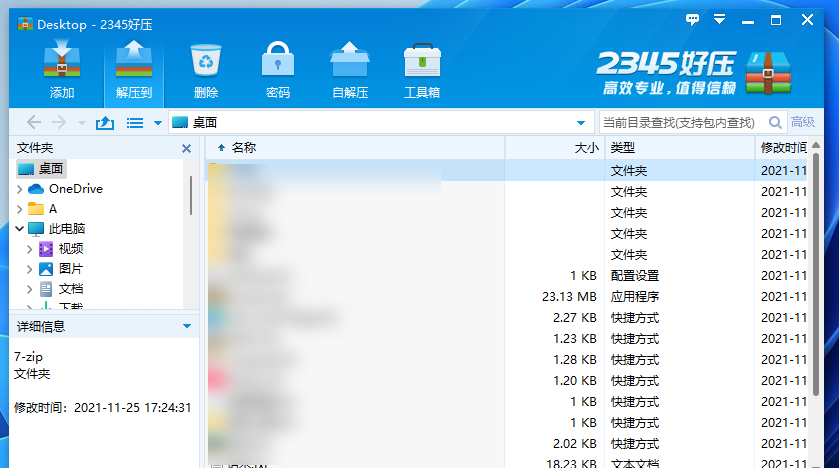Image resolution: width=839 pixels, height=468 pixels.
Task: Select 此电脑 in the folder tree
Action: (57, 229)
